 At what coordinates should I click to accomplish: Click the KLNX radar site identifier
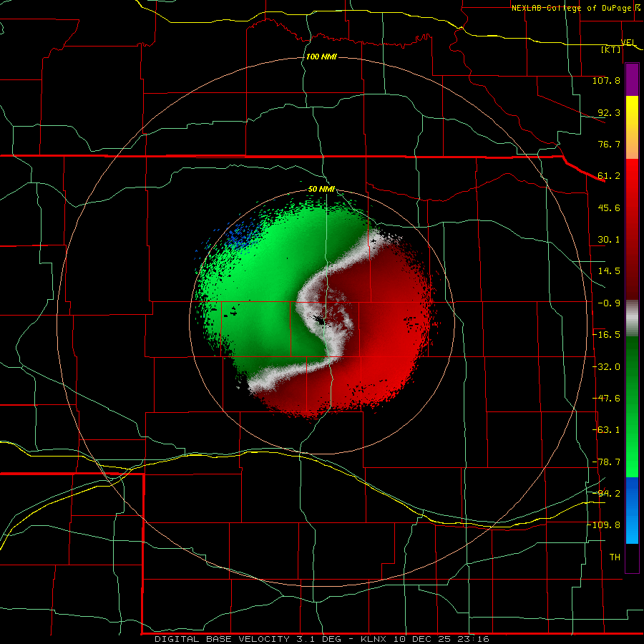coord(374,639)
